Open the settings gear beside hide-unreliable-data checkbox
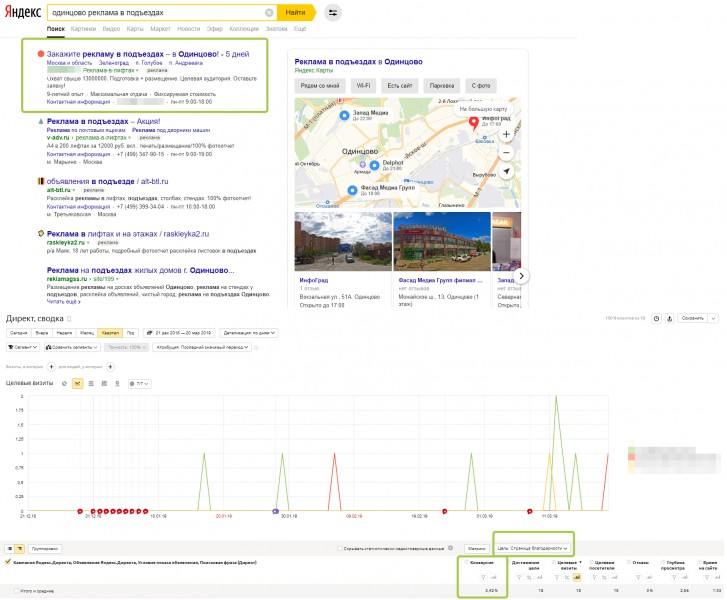Viewport: 727px width, 600px height. (x=450, y=548)
